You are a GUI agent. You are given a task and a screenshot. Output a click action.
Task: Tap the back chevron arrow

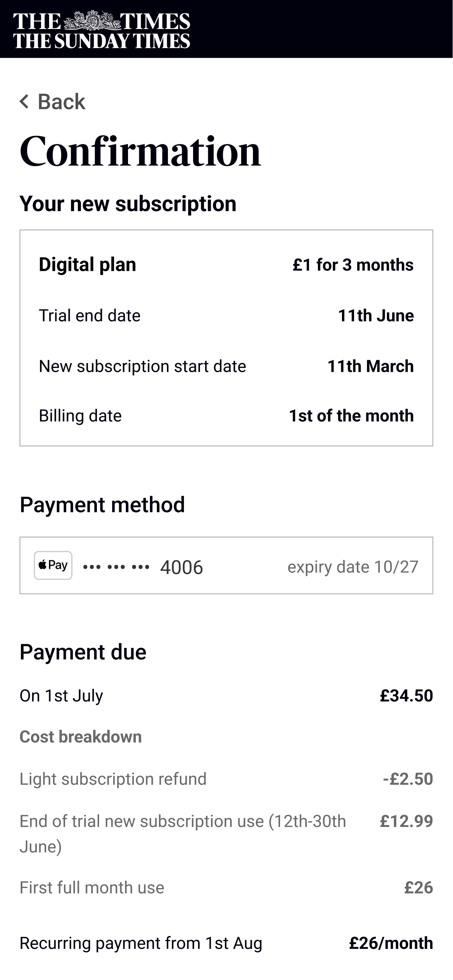[x=24, y=101]
